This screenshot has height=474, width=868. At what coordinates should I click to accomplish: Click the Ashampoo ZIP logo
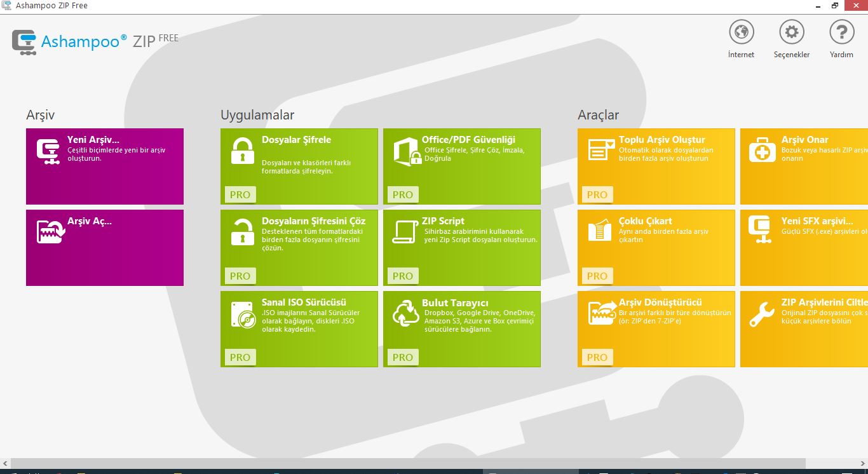click(x=95, y=41)
